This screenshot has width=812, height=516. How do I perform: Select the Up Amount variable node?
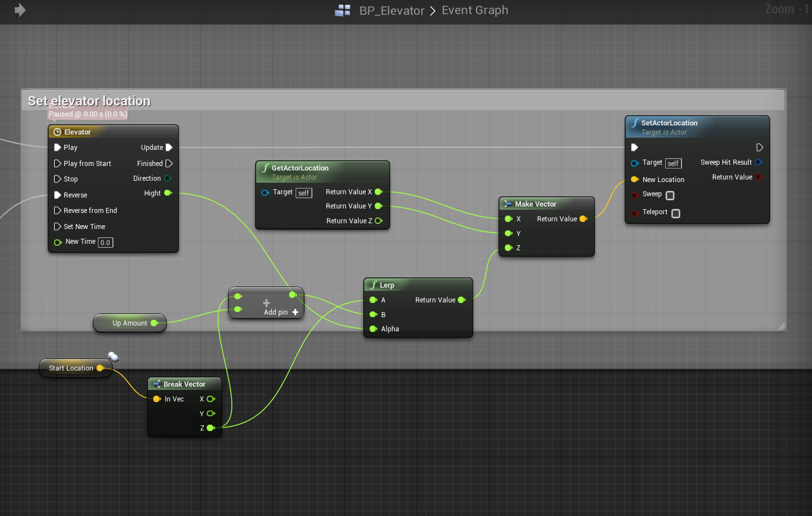[x=129, y=323]
